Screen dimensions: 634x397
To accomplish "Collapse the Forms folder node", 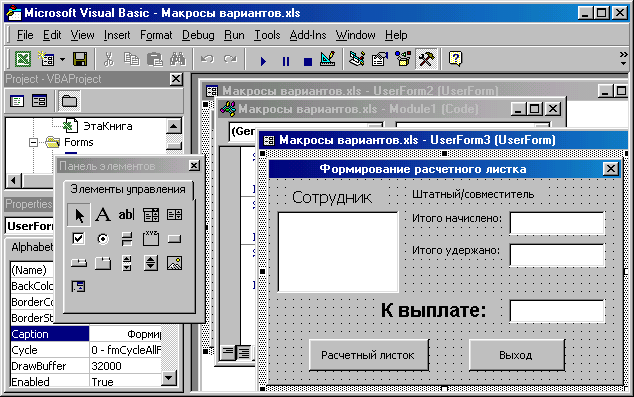I will 33,142.
